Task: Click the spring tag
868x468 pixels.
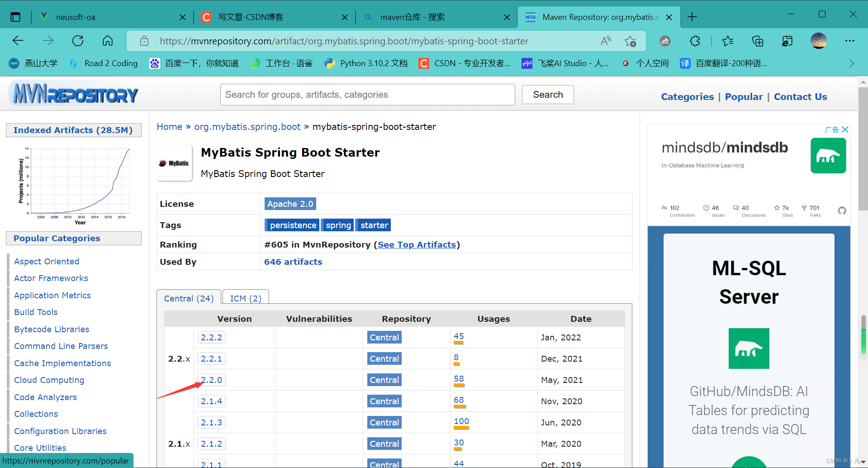Action: click(x=338, y=225)
